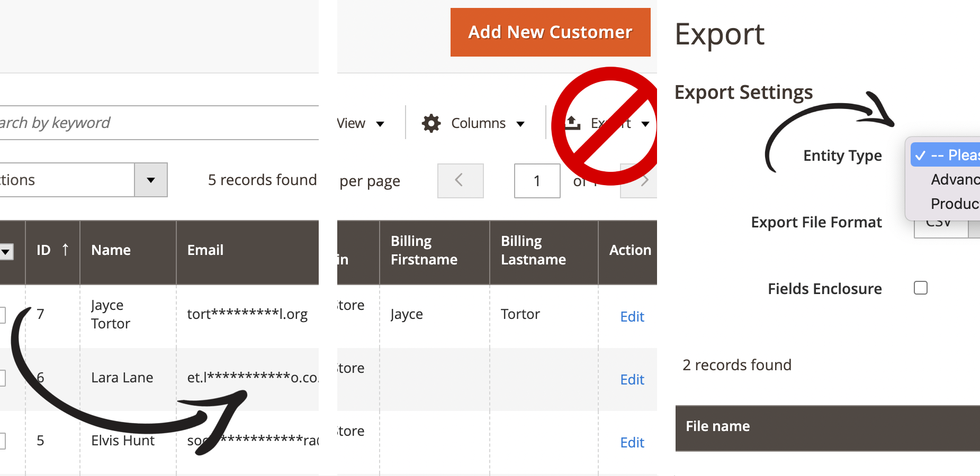Viewport: 980px width, 476px height.
Task: Open the select-all rows dropdown in header
Action: [x=6, y=251]
